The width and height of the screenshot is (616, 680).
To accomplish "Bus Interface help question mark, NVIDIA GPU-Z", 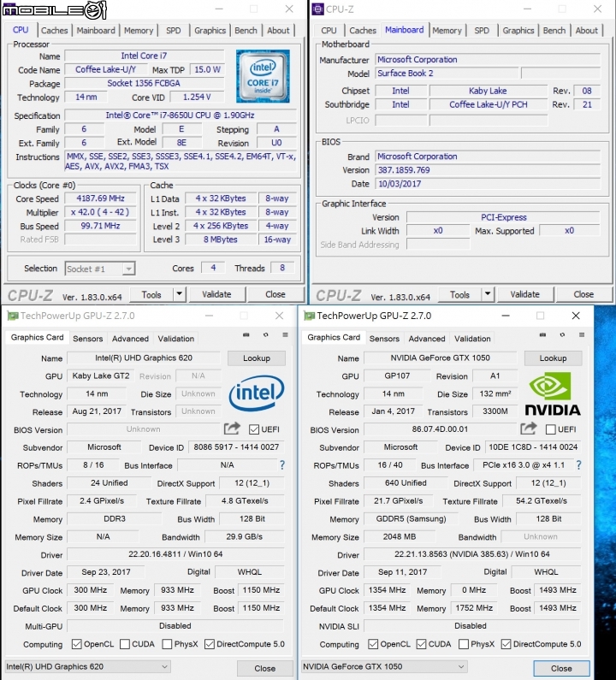I will coord(578,465).
